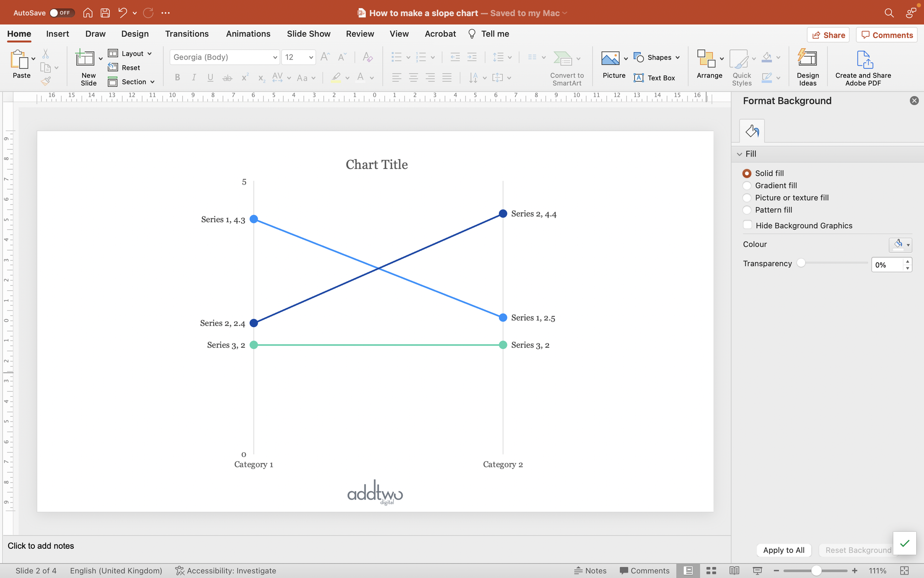Click the New Slide icon
The height and width of the screenshot is (578, 924).
pos(85,59)
